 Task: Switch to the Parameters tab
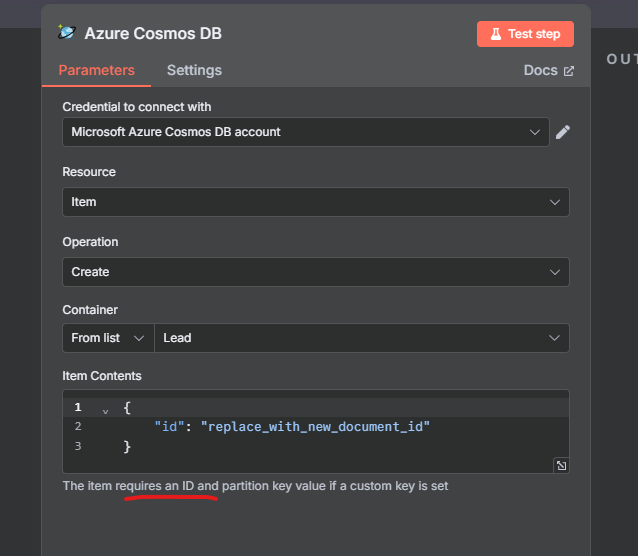coord(96,70)
